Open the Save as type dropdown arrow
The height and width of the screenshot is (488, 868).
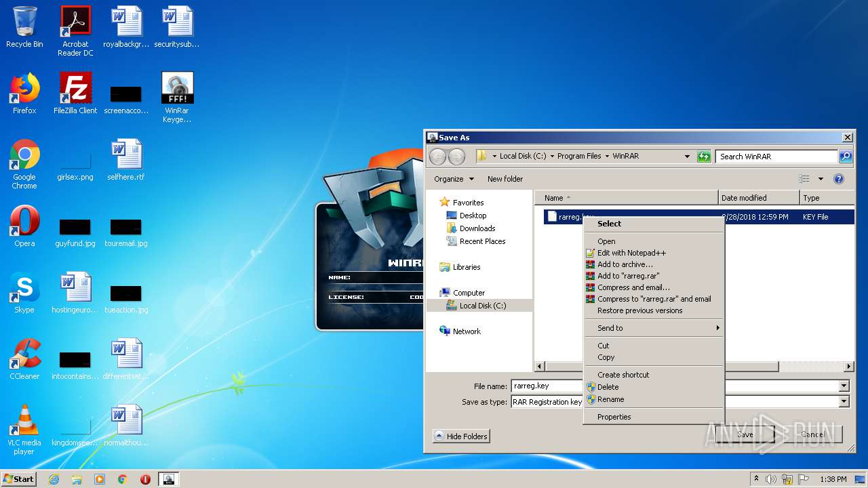click(x=844, y=402)
